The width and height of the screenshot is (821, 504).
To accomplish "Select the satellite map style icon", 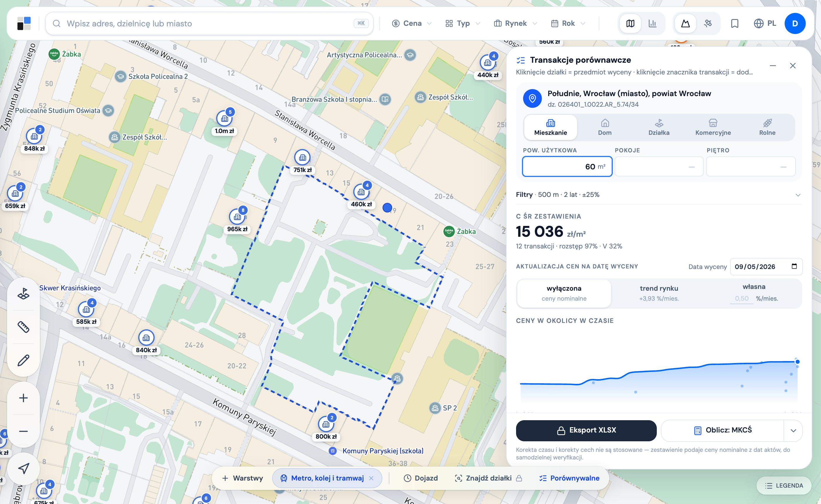I will pos(708,23).
